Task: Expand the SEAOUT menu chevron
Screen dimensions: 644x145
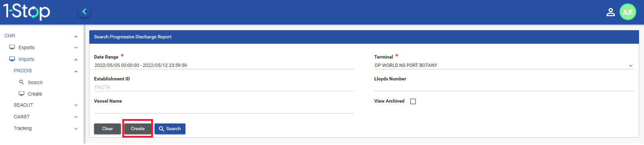Action: click(x=76, y=105)
